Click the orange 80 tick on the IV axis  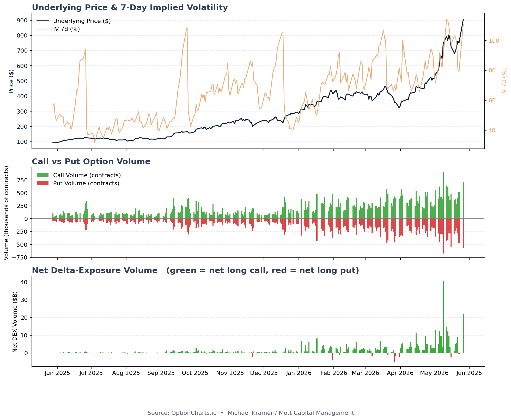492,71
